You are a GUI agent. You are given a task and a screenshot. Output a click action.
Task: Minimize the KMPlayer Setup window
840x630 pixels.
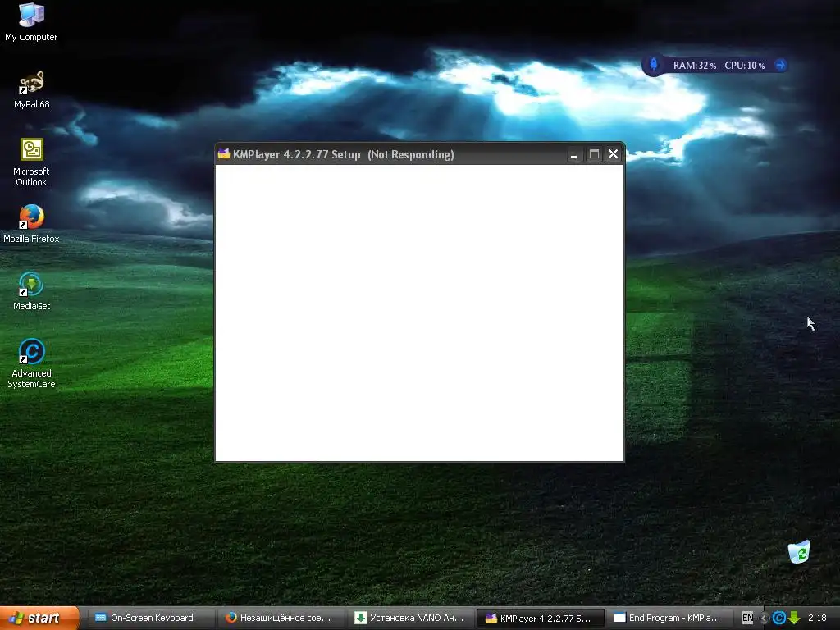click(573, 154)
